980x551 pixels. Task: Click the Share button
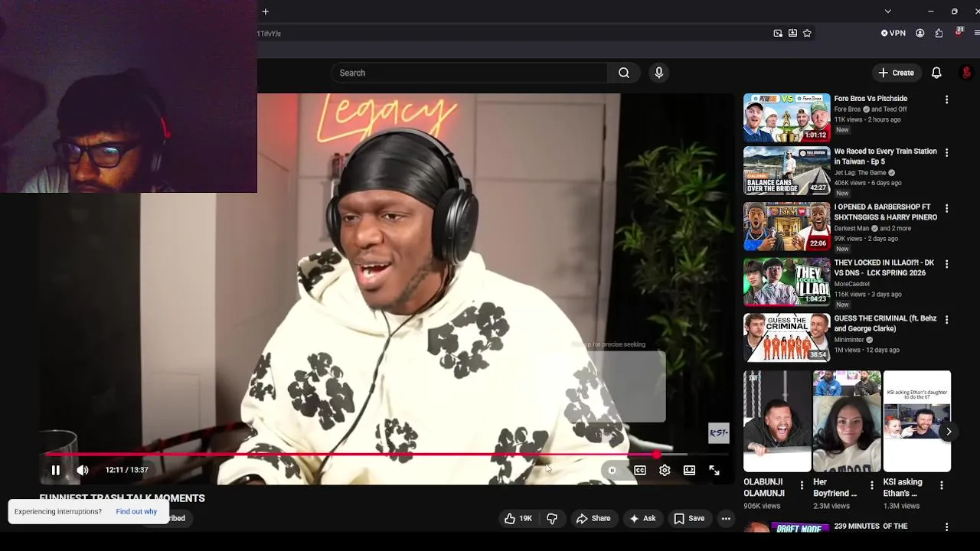[593, 518]
